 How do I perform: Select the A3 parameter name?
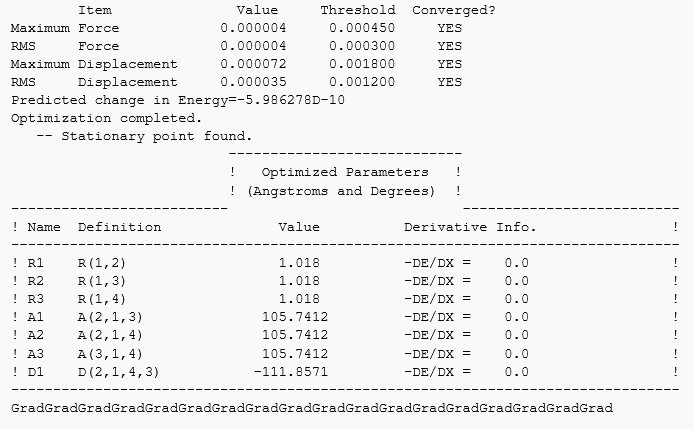click(36, 353)
